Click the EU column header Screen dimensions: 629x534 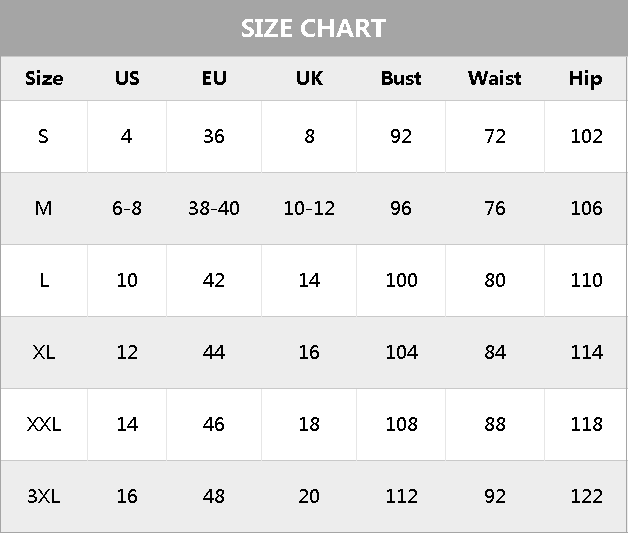pyautogui.click(x=214, y=78)
